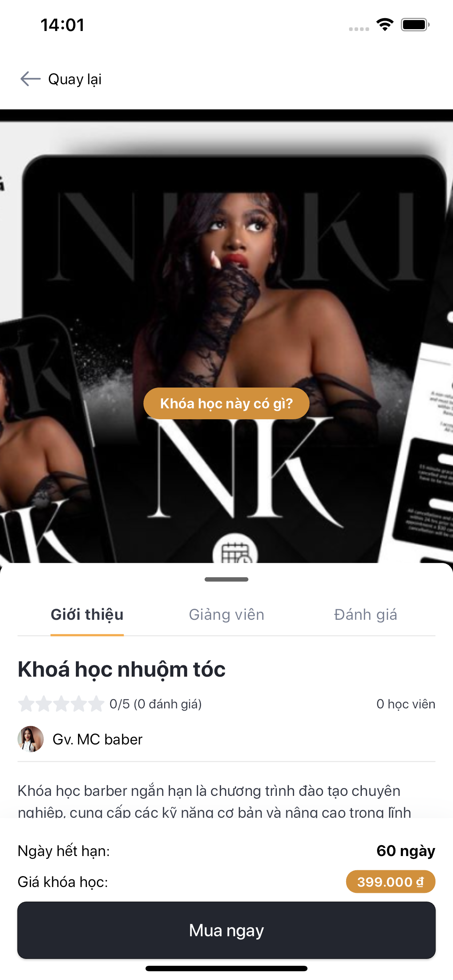
Task: Tap the 0/5 (0 đánh giá) rating text
Action: [156, 704]
